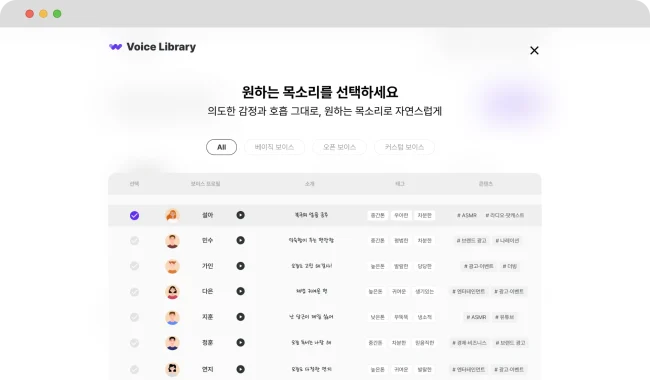
Task: Select the 지훈 voice checkbox
Action: pyautogui.click(x=134, y=317)
